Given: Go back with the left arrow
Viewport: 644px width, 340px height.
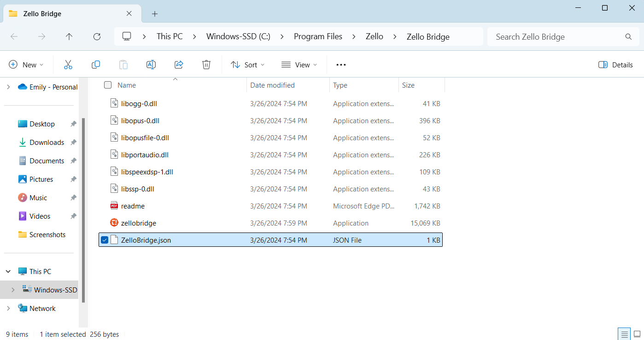Looking at the screenshot, I should pos(14,36).
